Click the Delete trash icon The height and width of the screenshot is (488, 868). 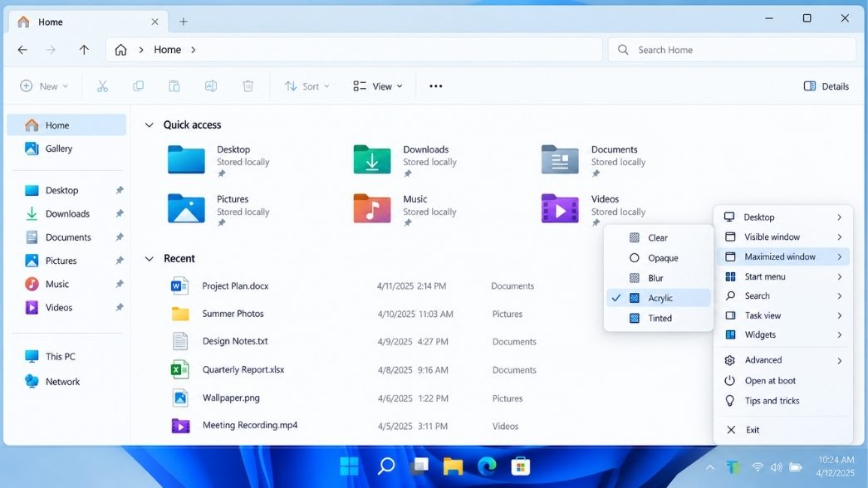(x=248, y=86)
